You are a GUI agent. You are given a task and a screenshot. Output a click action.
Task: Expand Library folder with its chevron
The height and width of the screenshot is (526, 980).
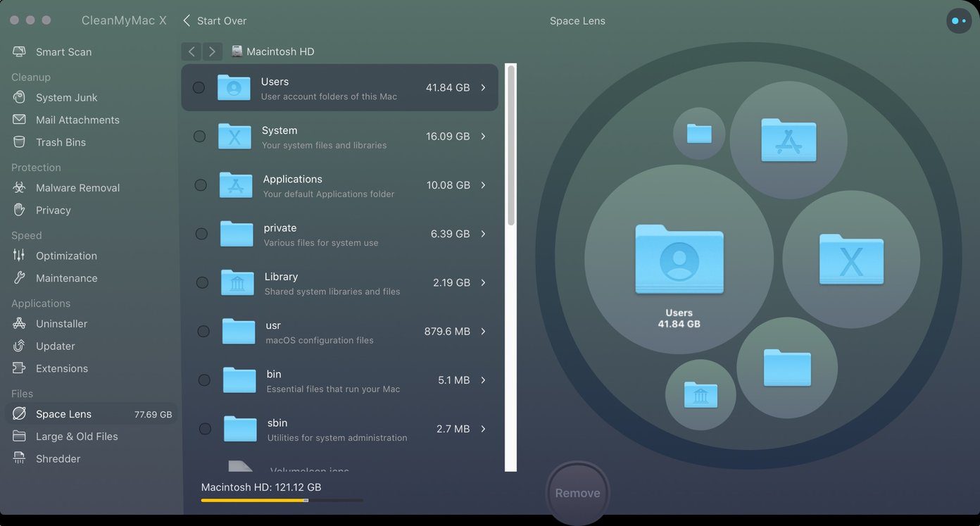coord(484,282)
